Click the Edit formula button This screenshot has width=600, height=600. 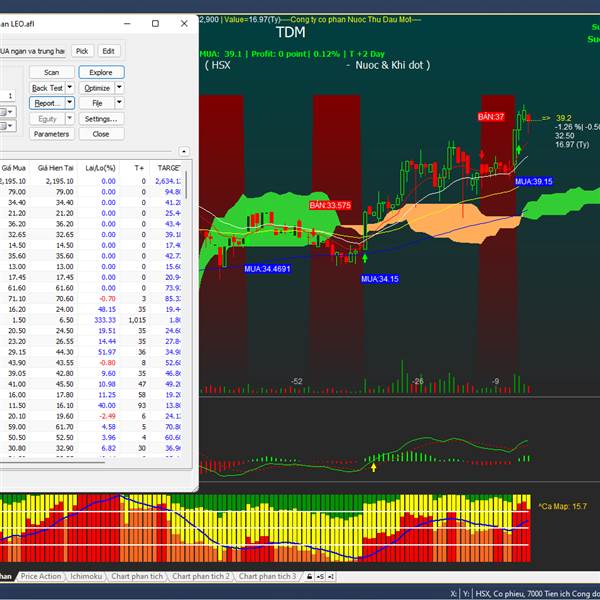(x=109, y=51)
